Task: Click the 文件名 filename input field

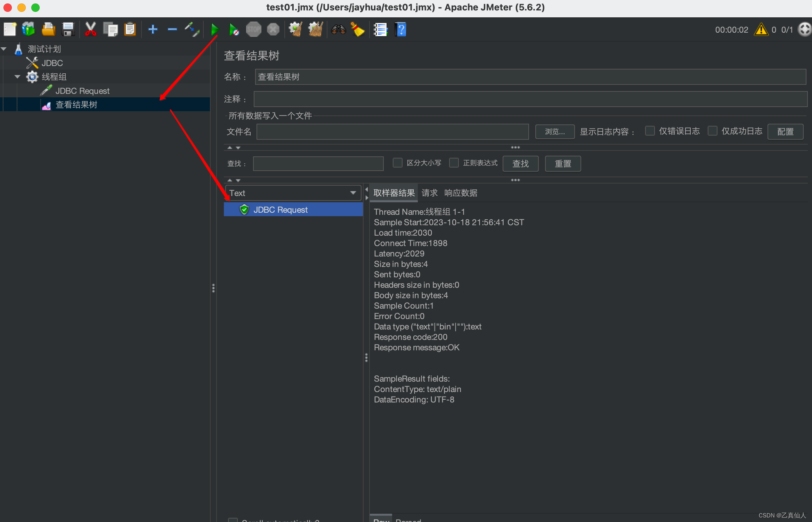Action: [x=393, y=132]
